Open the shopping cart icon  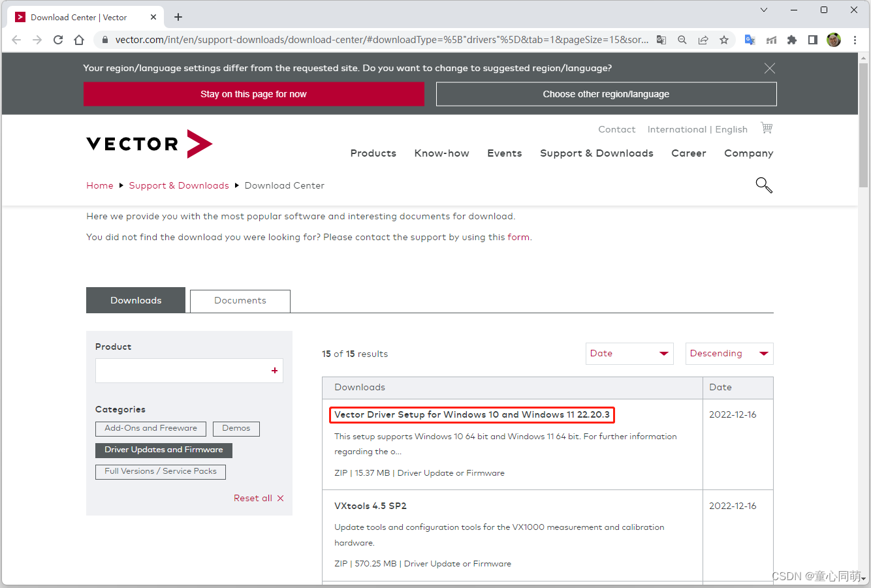click(767, 128)
